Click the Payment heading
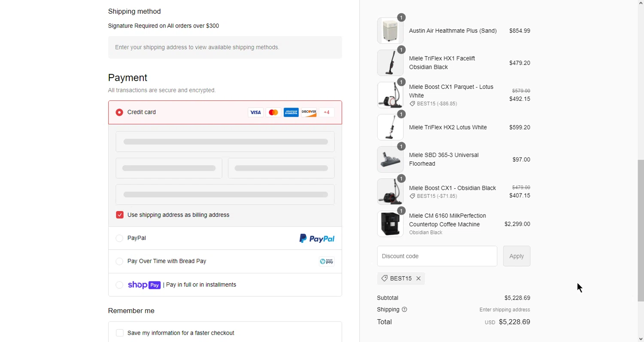Screen dimensions: 644x342 click(x=128, y=78)
